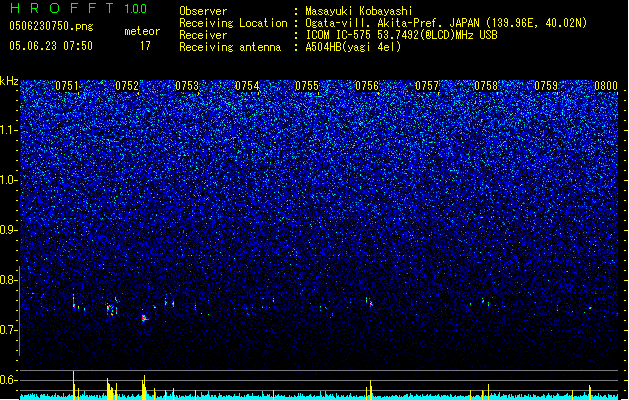The width and height of the screenshot is (629, 400).
Task: Click the Observer field label
Action: coord(203,11)
